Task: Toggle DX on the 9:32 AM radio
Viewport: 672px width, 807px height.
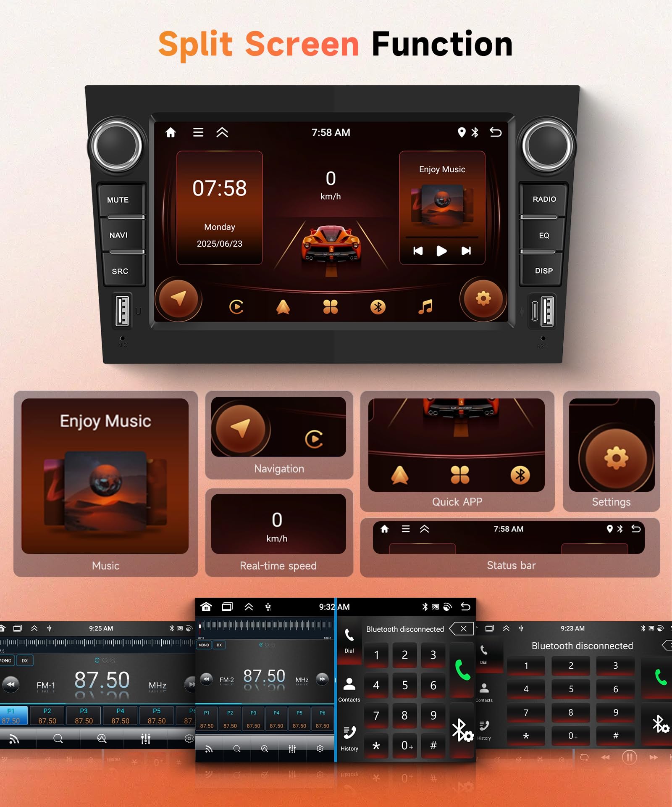Action: [x=219, y=645]
